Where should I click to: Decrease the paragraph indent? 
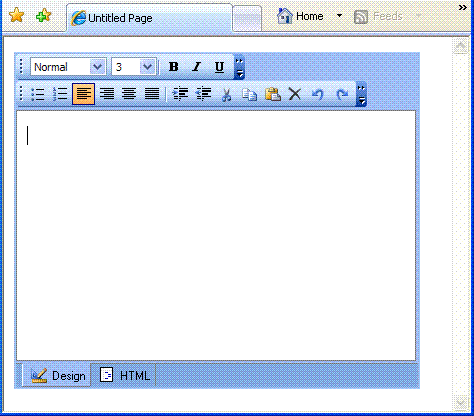203,94
